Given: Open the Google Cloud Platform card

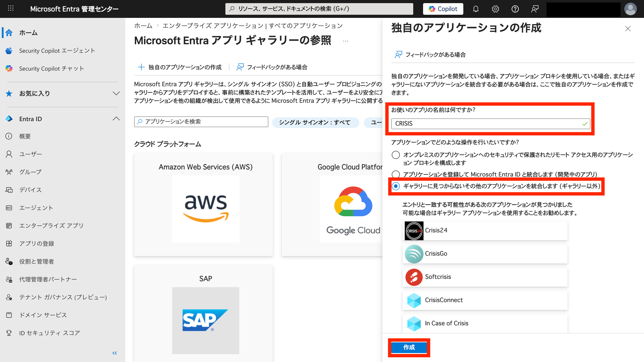Looking at the screenshot, I should pyautogui.click(x=332, y=205).
